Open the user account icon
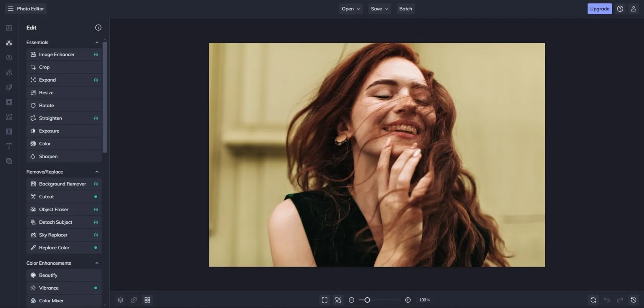The width and height of the screenshot is (644, 308). (x=633, y=9)
